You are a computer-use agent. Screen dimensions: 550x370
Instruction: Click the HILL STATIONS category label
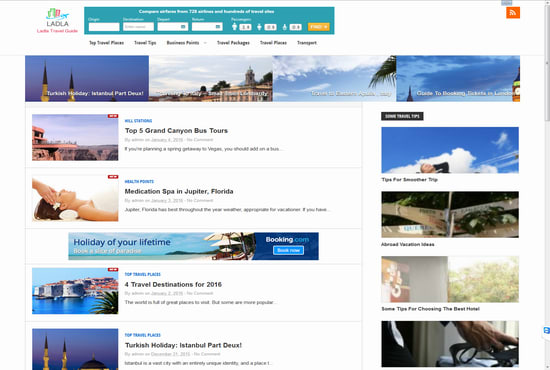pos(138,121)
